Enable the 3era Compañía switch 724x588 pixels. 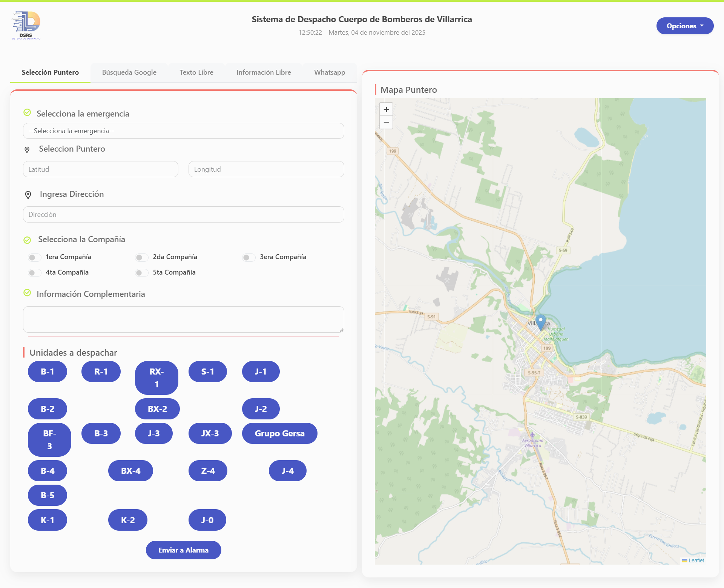248,257
